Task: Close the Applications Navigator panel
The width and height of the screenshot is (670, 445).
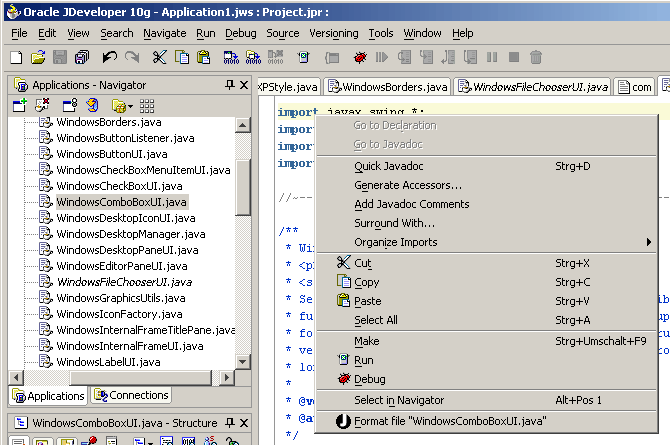Action: pos(243,85)
